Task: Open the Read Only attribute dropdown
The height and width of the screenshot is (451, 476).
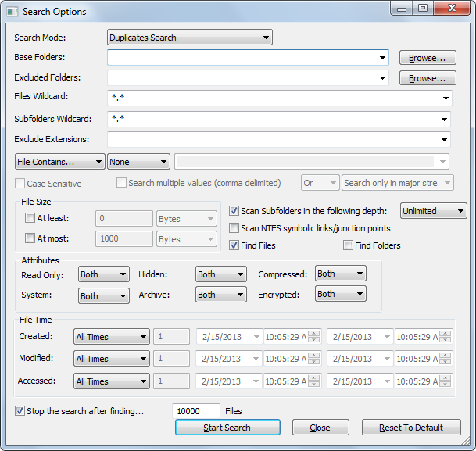Action: pyautogui.click(x=104, y=274)
